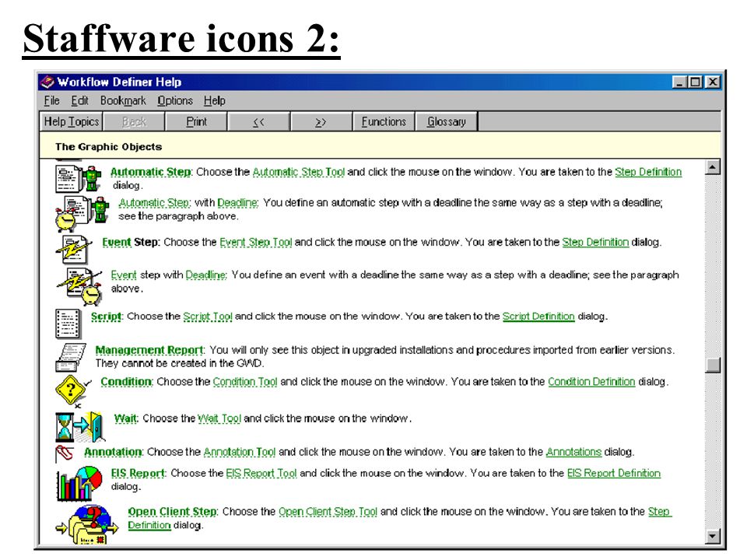Open the Edit menu
Image resolution: width=747 pixels, height=560 pixels.
coord(79,101)
